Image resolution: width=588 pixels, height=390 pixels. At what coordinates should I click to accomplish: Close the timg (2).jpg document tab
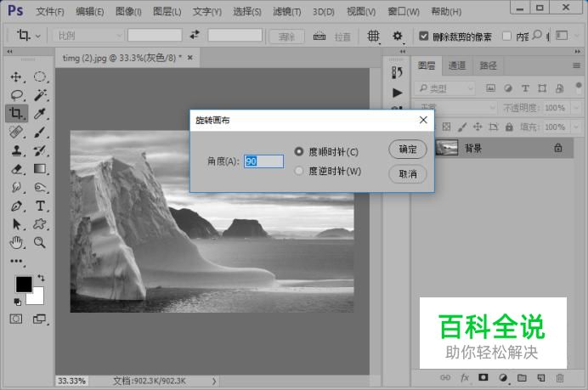190,58
